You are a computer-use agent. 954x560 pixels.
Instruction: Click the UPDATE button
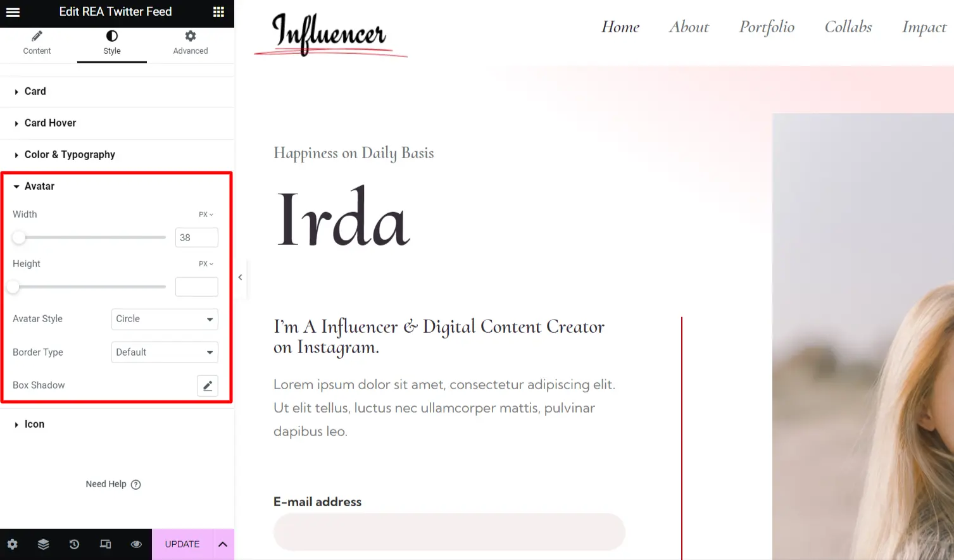coord(182,544)
